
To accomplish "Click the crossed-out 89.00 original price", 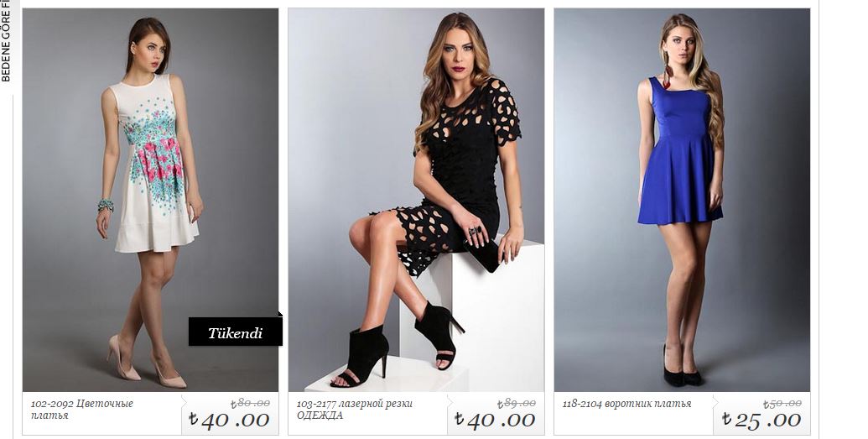I will [x=516, y=404].
